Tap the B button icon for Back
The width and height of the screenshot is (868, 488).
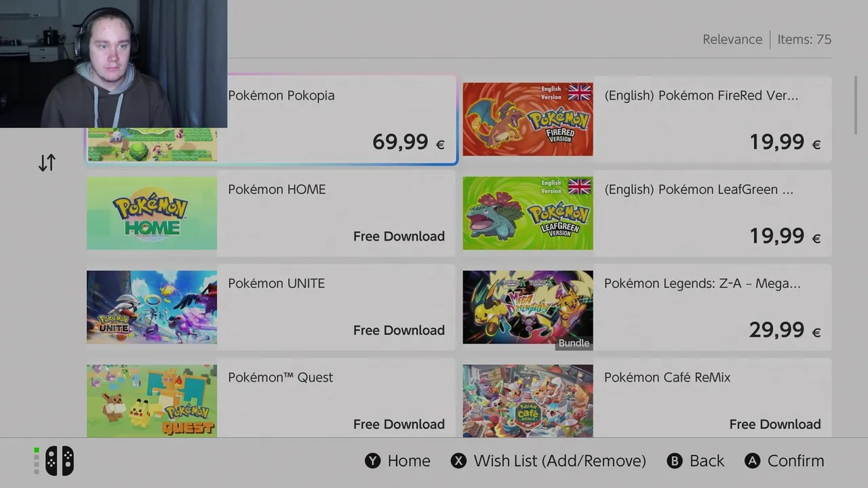pos(675,461)
